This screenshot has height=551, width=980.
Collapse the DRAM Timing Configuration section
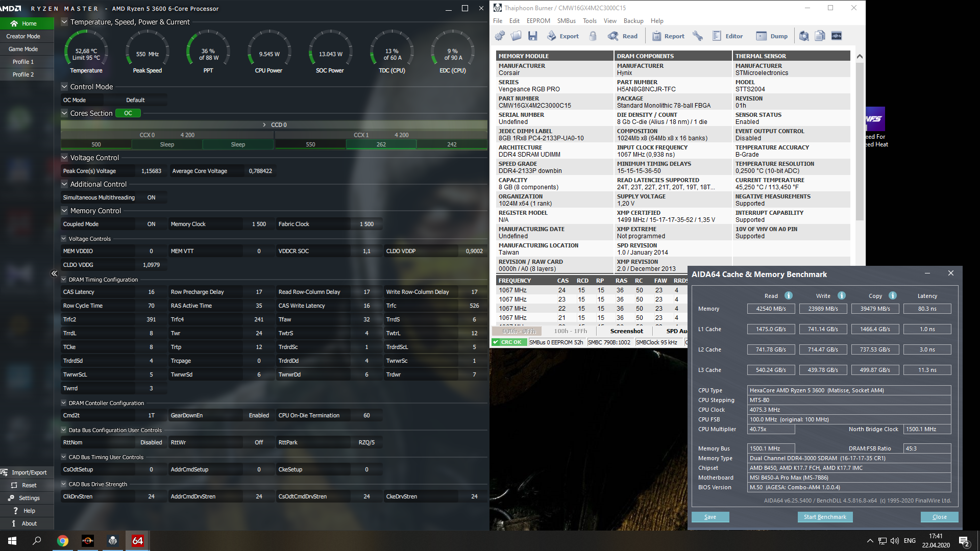64,280
